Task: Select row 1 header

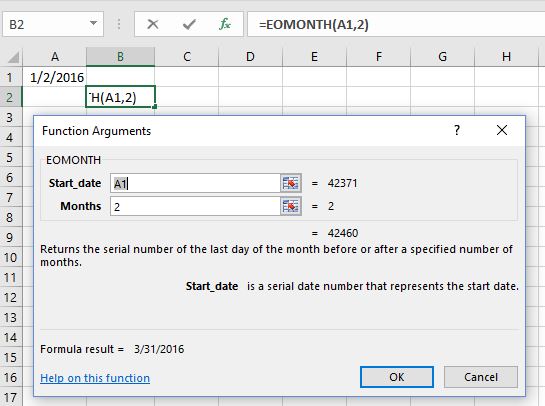Action: pyautogui.click(x=10, y=77)
